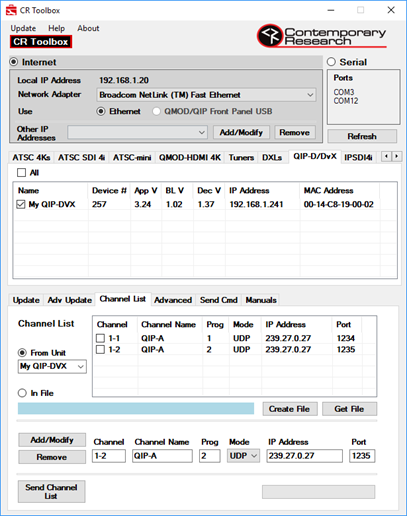Click the progress bar beside Send Channel List
This screenshot has height=516, width=407.
tap(318, 492)
